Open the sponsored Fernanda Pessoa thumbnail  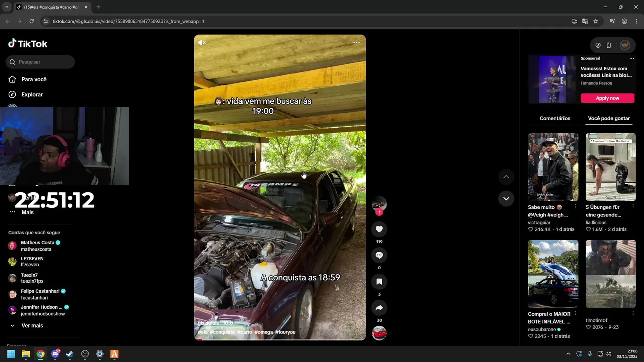coord(553,79)
